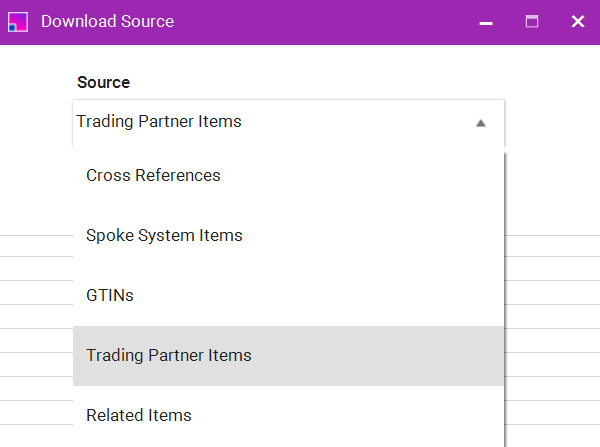Viewport: 600px width, 447px height.
Task: Click the Source combo box selected value
Action: click(160, 122)
